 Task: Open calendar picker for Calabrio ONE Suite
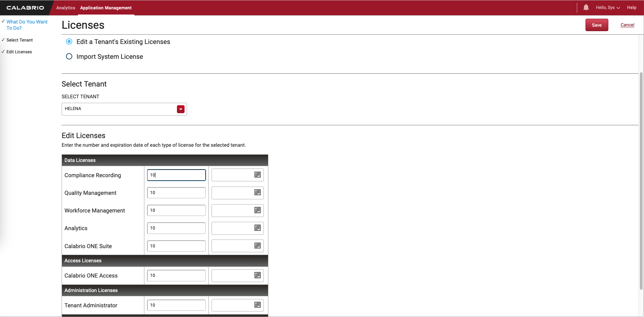[257, 246]
